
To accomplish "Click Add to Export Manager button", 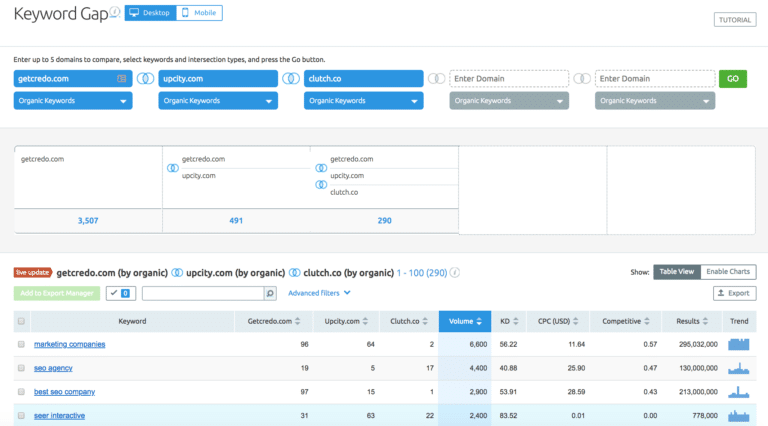I will (57, 293).
